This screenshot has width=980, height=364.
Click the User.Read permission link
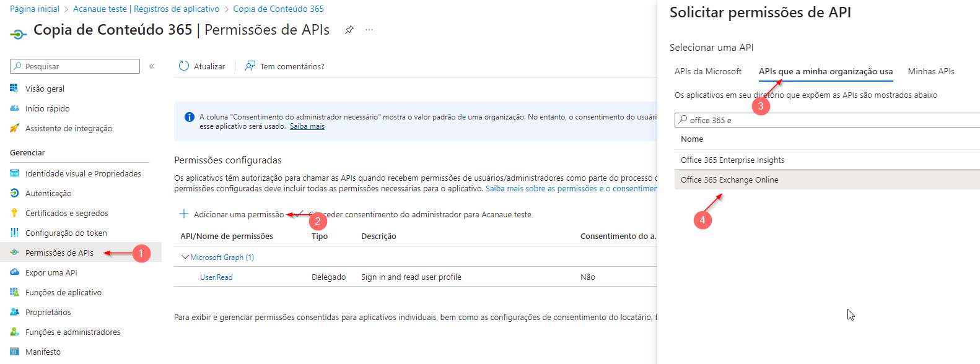point(216,277)
